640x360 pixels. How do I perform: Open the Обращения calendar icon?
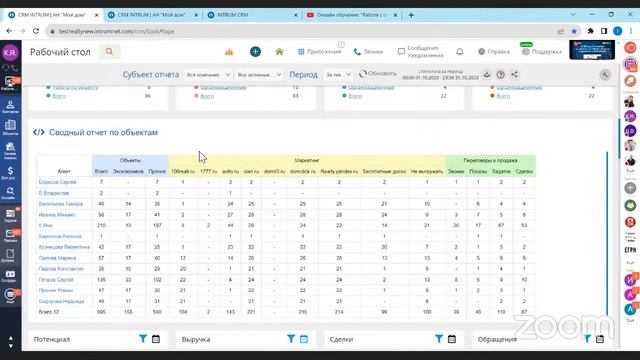click(x=600, y=339)
